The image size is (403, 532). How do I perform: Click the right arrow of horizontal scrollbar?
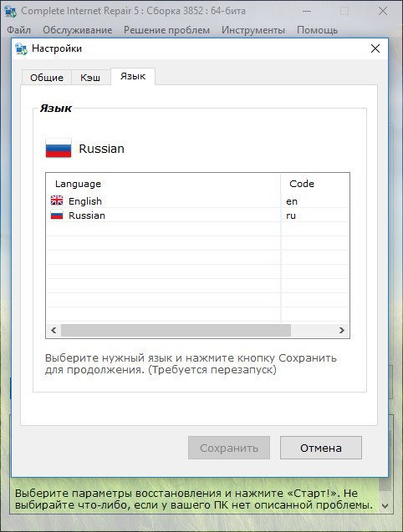tap(342, 330)
